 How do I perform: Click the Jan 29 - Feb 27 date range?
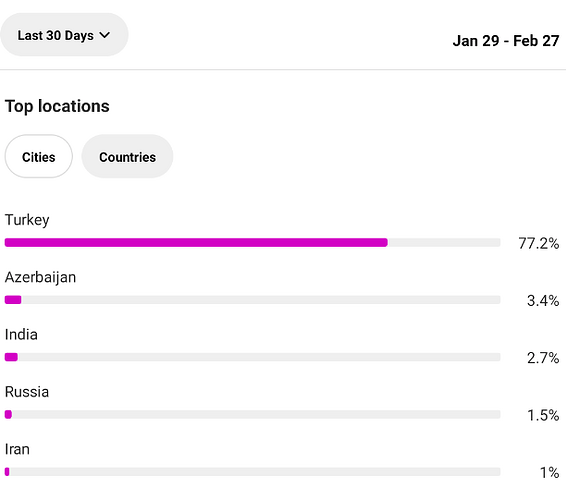point(506,40)
